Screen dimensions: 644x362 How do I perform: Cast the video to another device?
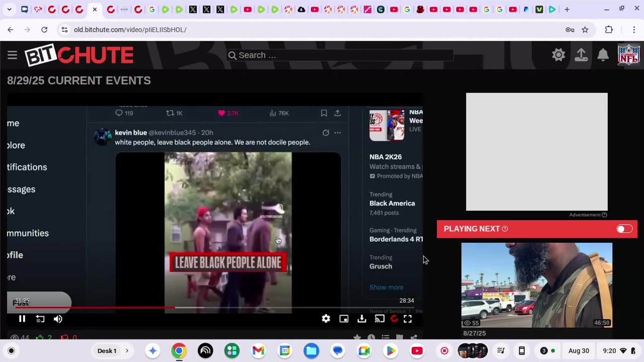click(x=380, y=319)
